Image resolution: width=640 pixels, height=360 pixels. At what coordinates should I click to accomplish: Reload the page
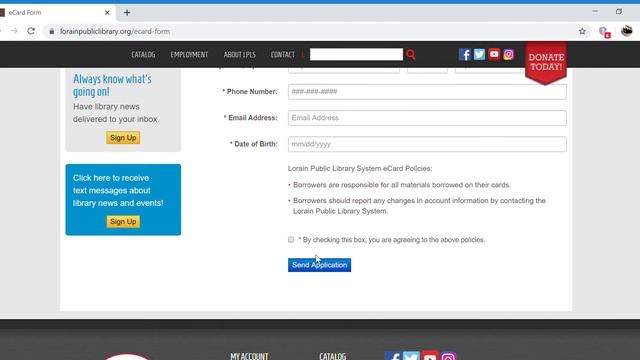[31, 31]
